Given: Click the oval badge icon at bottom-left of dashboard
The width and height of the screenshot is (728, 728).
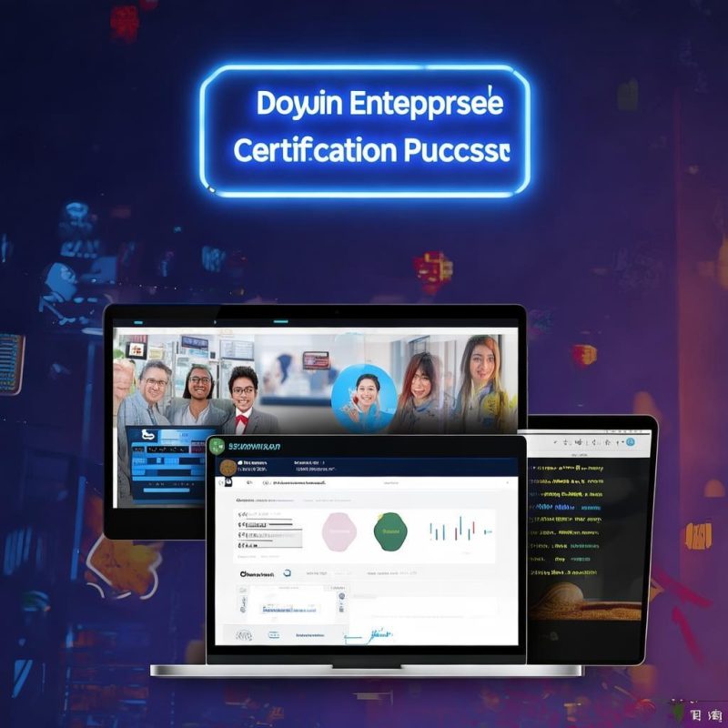Looking at the screenshot, I should click(245, 634).
